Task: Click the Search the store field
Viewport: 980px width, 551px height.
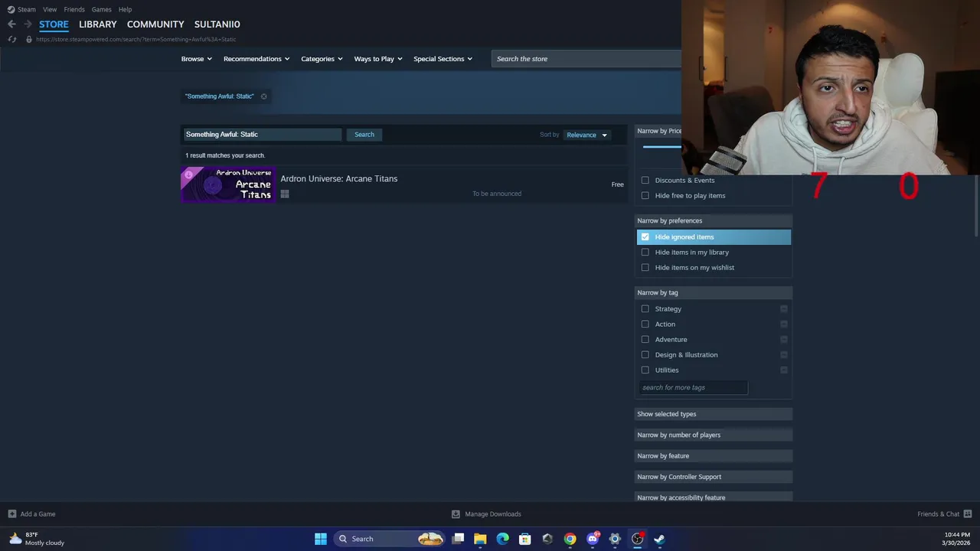Action: click(x=586, y=59)
